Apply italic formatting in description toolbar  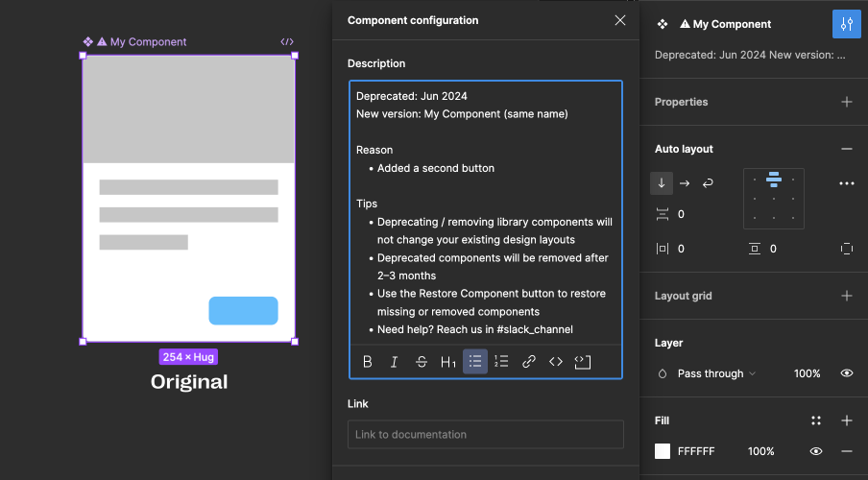395,362
